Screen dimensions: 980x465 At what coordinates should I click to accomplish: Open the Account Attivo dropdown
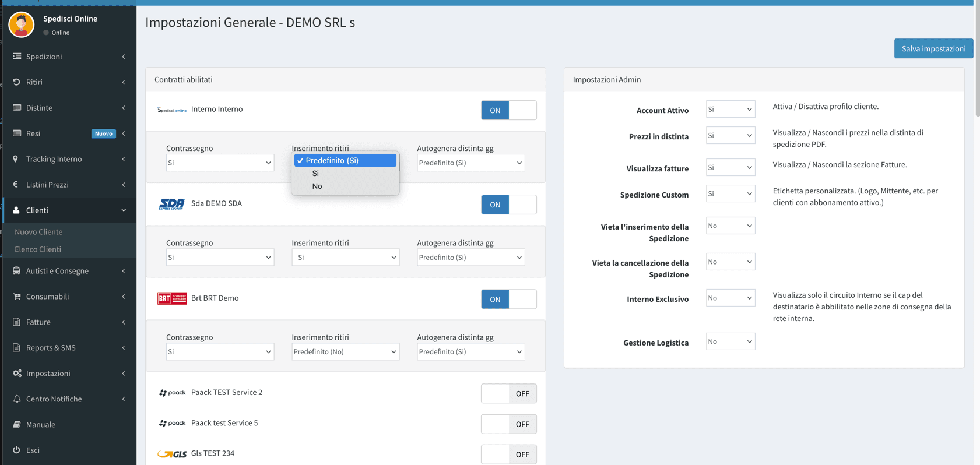[x=730, y=109]
